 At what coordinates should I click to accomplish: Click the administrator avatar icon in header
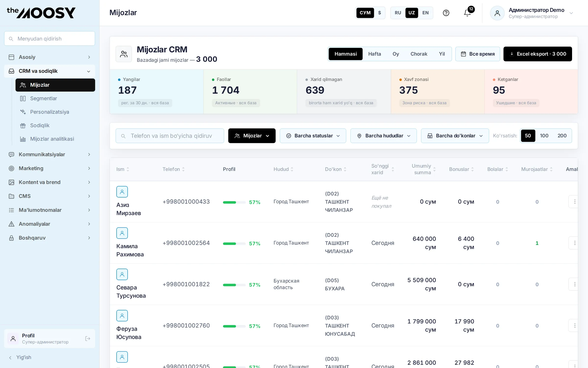497,13
